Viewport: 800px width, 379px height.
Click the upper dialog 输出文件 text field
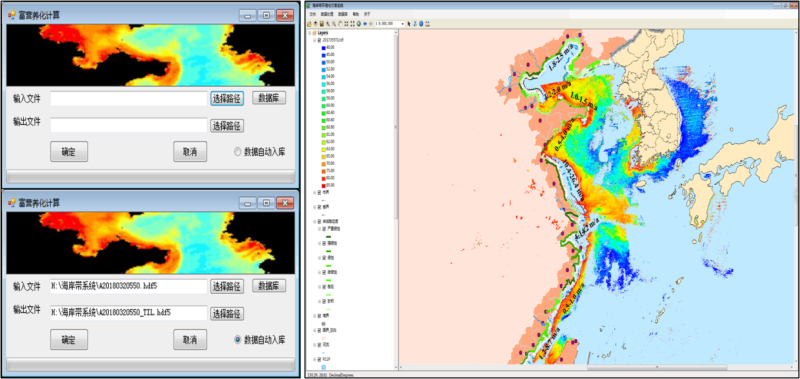(x=129, y=125)
